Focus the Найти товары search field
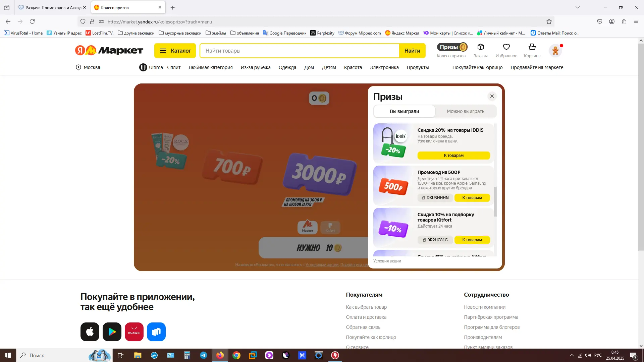Screen dimensions: 644x362 [300, 51]
